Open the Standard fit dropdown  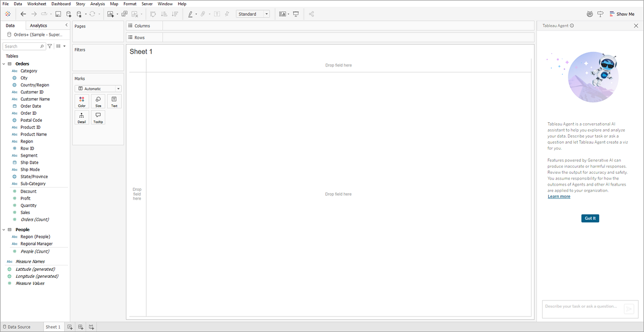[253, 14]
